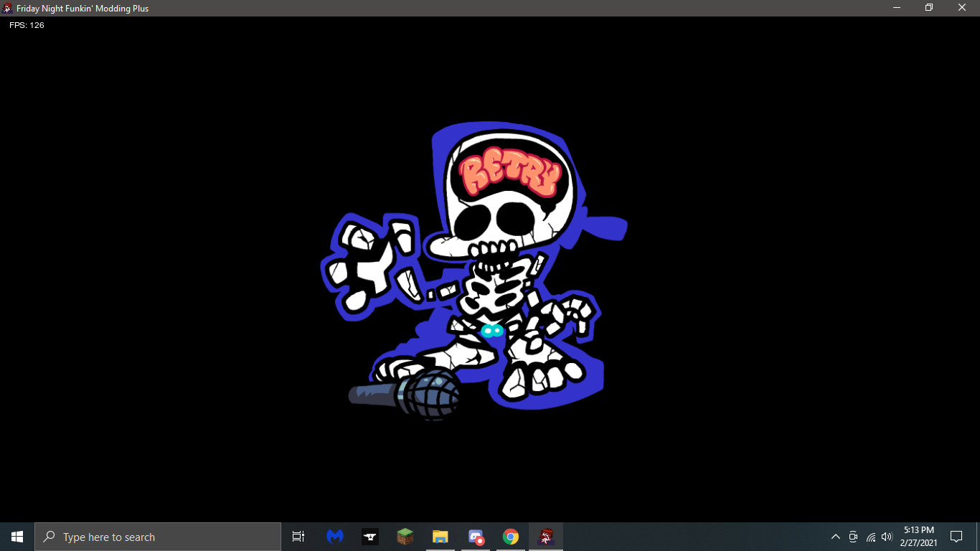Open the Start menu
This screenshot has height=551, width=980.
(x=16, y=536)
